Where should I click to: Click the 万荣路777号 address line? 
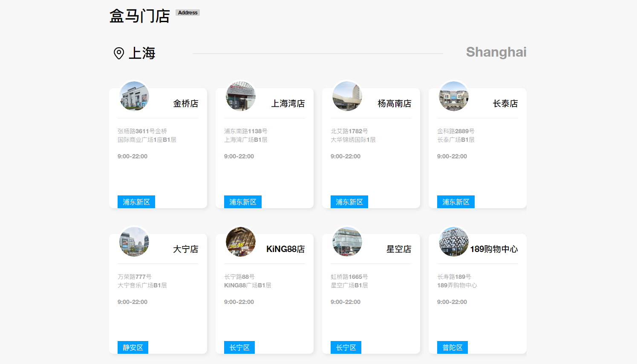135,277
